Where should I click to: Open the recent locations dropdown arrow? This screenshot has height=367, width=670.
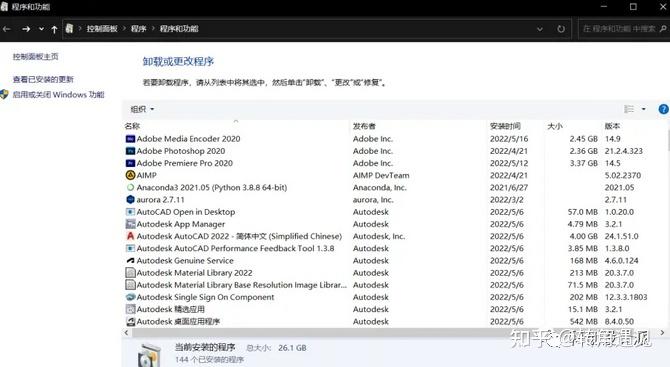[41, 29]
